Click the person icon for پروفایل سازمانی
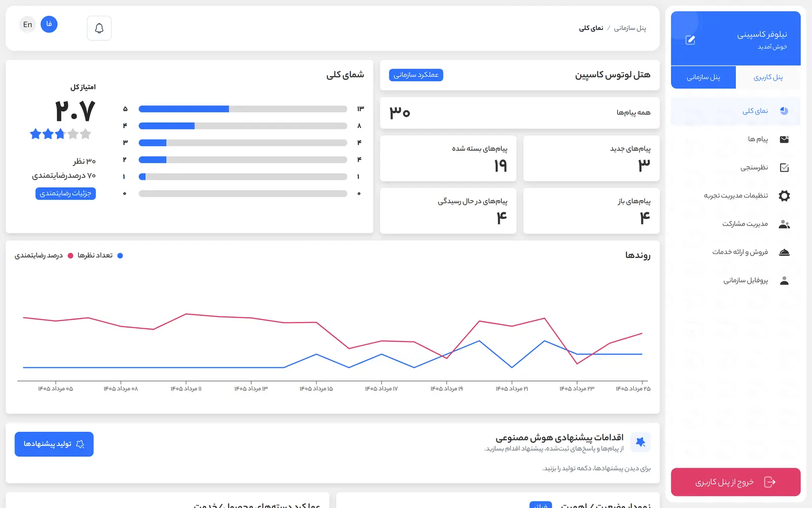 [784, 280]
